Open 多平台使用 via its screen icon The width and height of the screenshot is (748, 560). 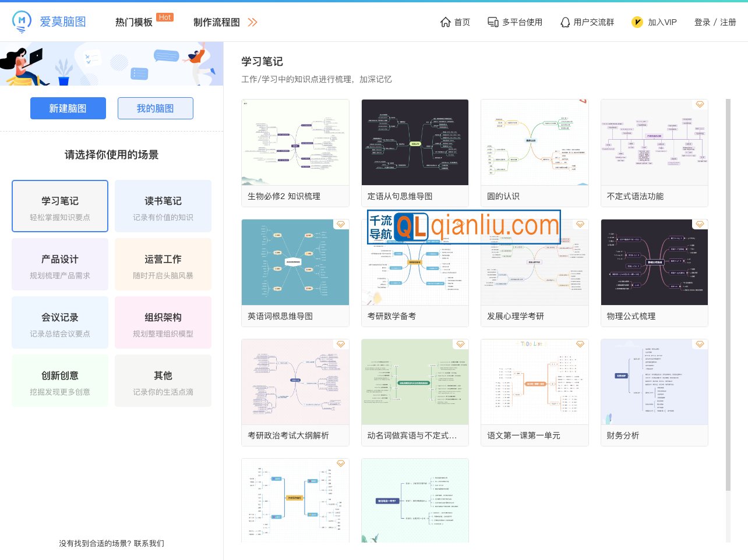(x=492, y=22)
